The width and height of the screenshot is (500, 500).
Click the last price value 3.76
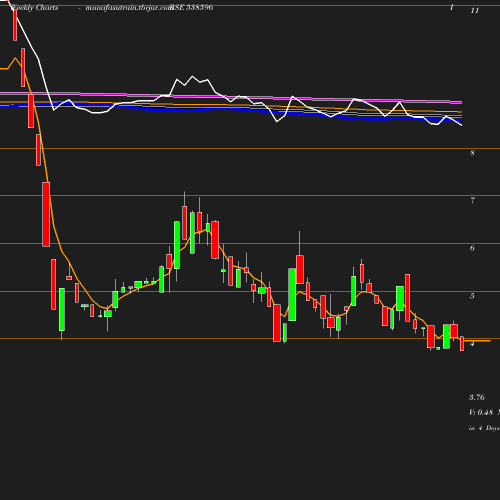tap(477, 397)
